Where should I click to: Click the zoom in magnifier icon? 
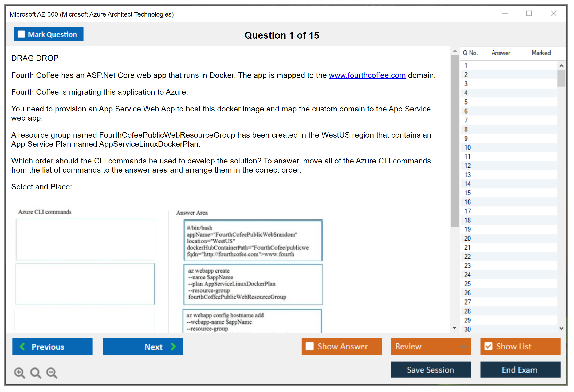[19, 373]
